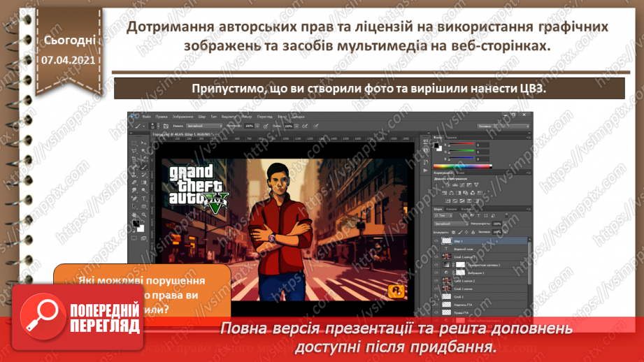Open the brush Mode dropdown Звичайний

pyautogui.click(x=203, y=126)
